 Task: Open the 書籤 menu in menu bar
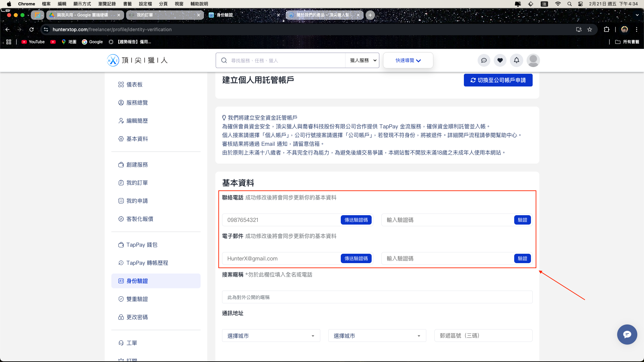click(127, 4)
